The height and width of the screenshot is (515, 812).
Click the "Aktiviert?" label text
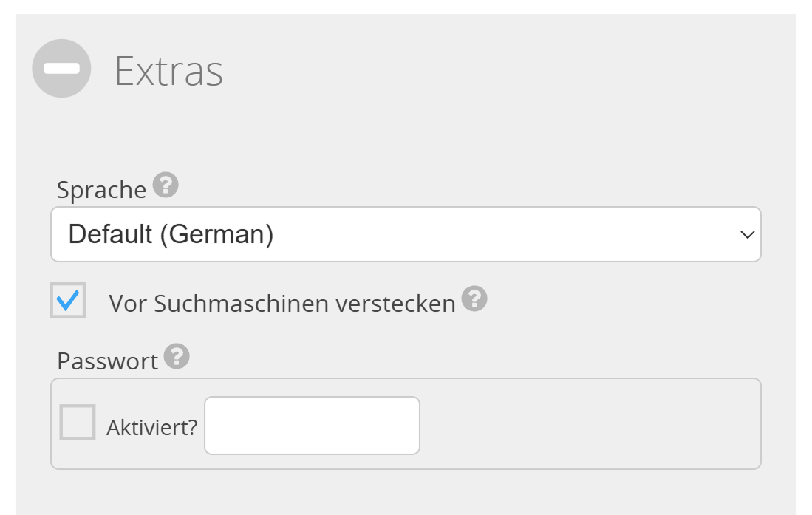click(151, 427)
